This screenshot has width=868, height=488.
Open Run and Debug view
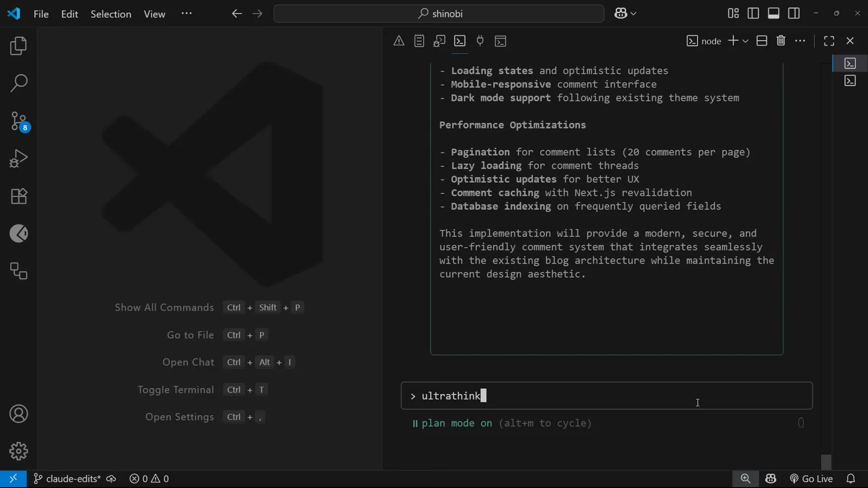point(18,159)
